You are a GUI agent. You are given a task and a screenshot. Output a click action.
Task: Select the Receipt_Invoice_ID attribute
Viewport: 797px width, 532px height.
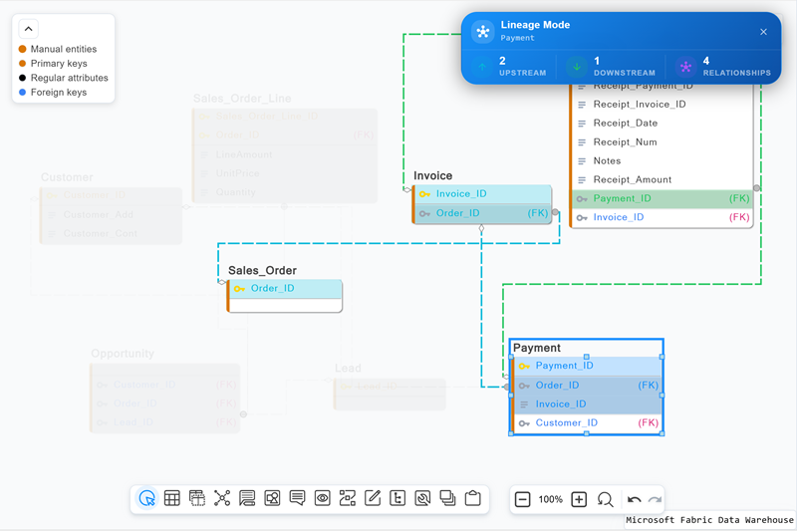662,105
